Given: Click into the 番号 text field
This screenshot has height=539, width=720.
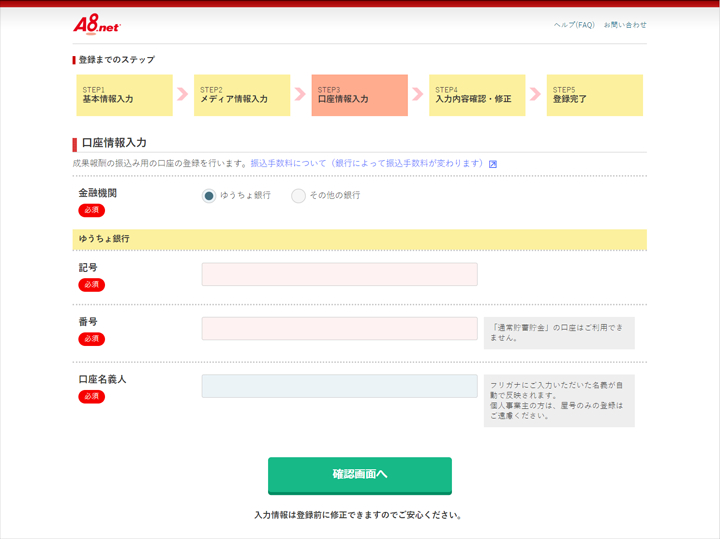Looking at the screenshot, I should 339,329.
